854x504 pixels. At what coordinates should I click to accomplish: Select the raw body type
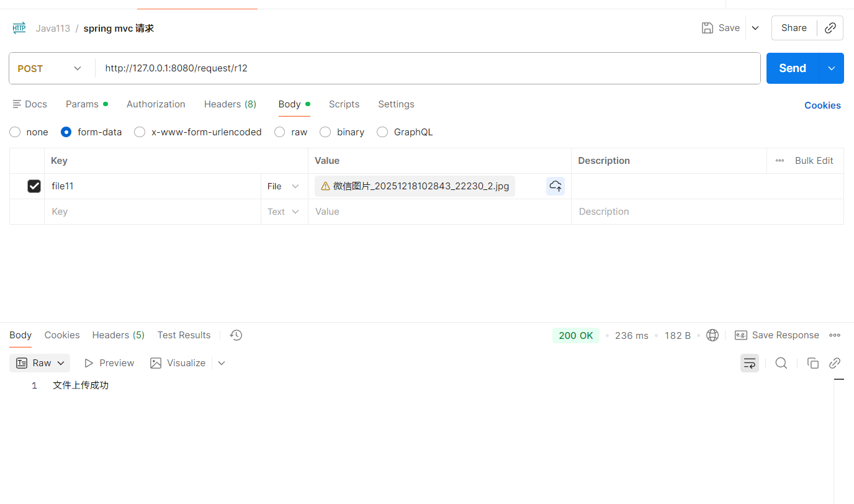280,132
